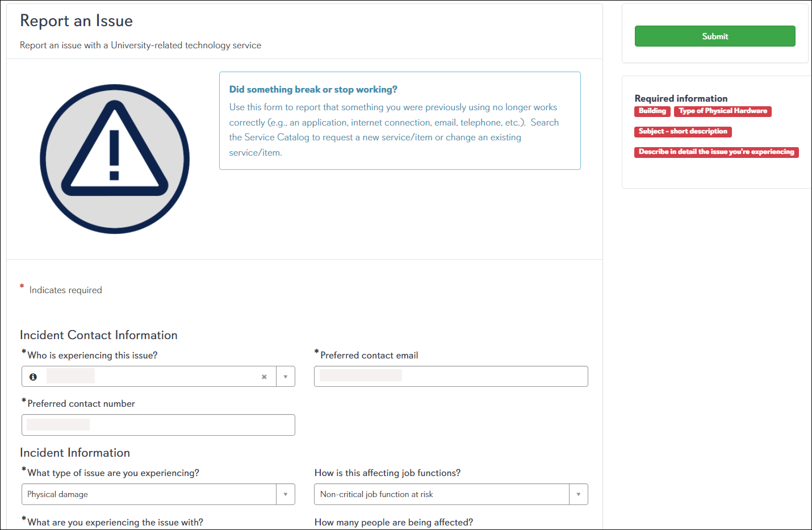The height and width of the screenshot is (530, 812).
Task: Expand the job functions impact dropdown arrow
Action: click(578, 494)
